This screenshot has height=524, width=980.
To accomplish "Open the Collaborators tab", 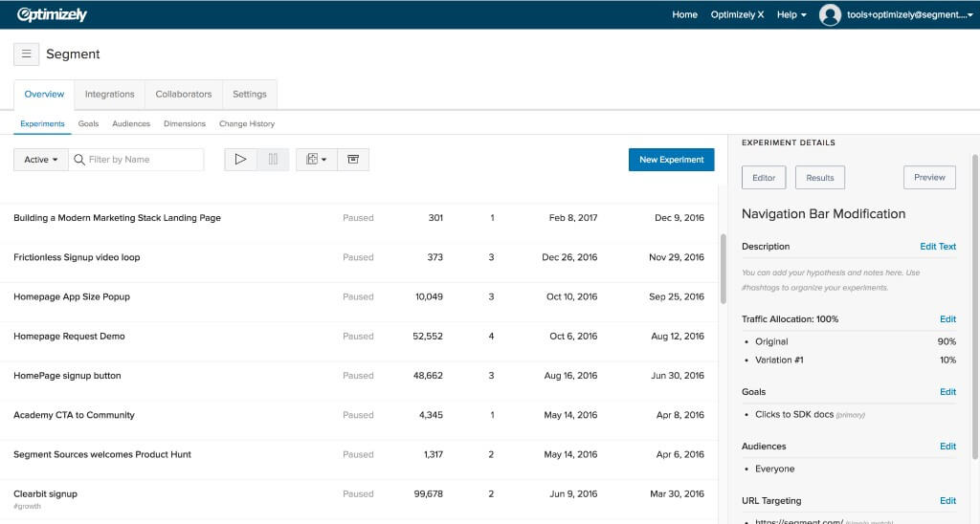I will pos(184,95).
